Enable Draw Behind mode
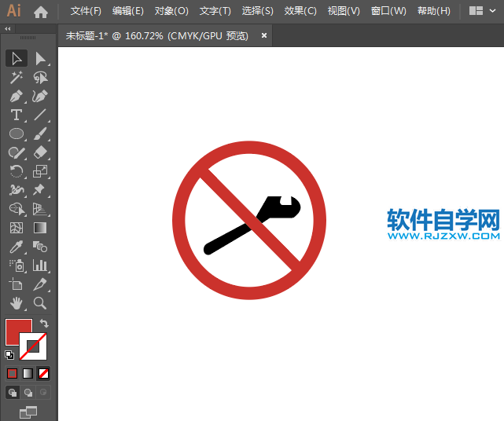 pos(28,393)
